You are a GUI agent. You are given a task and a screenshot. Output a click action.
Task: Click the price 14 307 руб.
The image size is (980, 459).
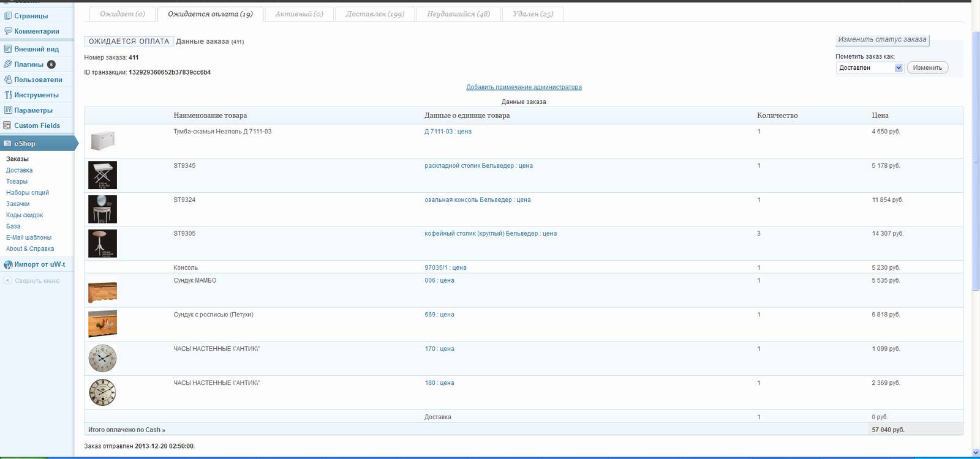point(888,234)
